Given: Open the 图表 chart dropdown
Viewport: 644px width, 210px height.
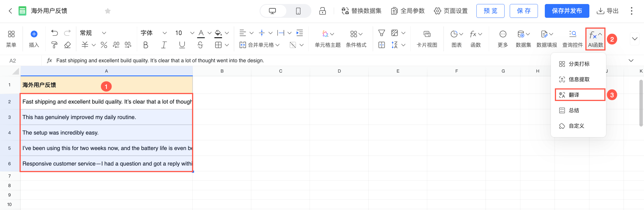Looking at the screenshot, I should [x=457, y=39].
